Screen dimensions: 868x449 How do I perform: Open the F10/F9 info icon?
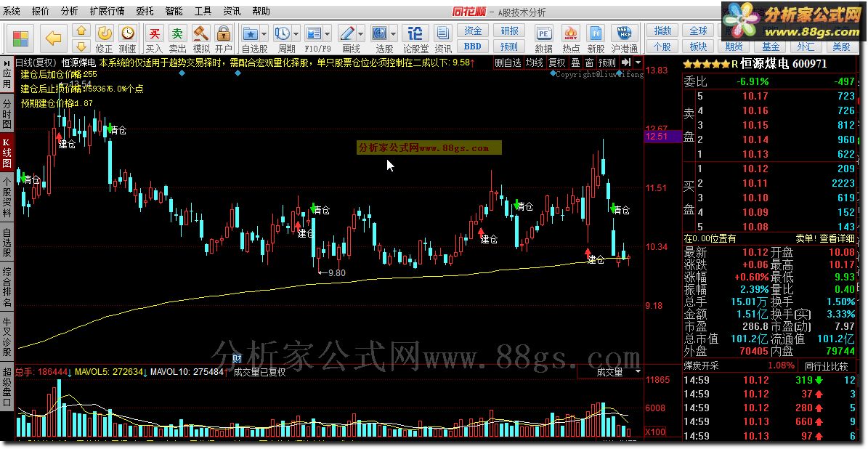[313, 33]
